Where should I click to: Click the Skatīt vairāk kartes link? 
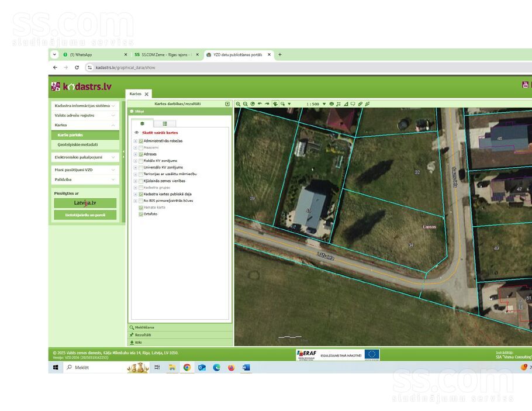160,133
